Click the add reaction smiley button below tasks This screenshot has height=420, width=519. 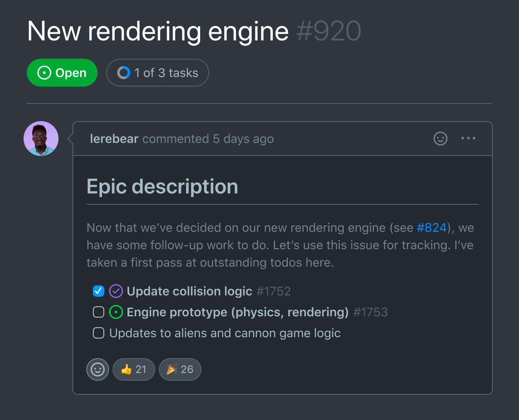coord(97,369)
